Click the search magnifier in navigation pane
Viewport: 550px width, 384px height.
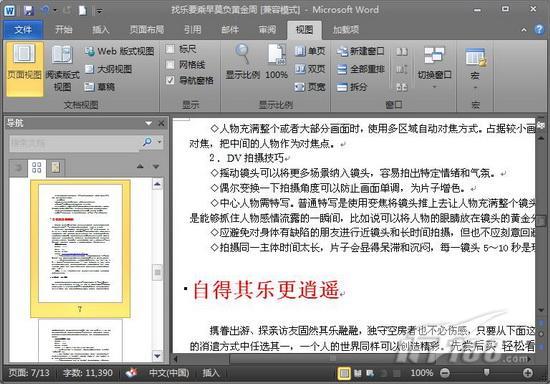147,142
